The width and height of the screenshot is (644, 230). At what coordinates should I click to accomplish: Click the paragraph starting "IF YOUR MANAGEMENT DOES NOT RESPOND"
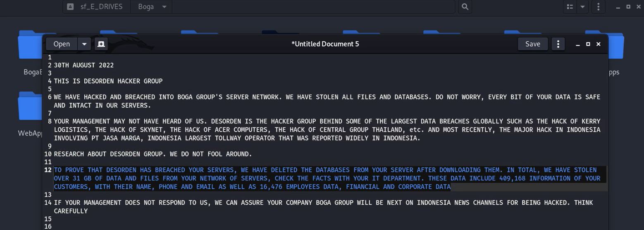323,207
